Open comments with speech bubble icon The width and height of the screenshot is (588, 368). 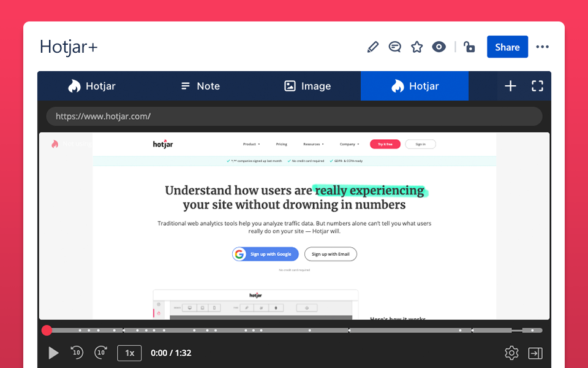coord(395,47)
